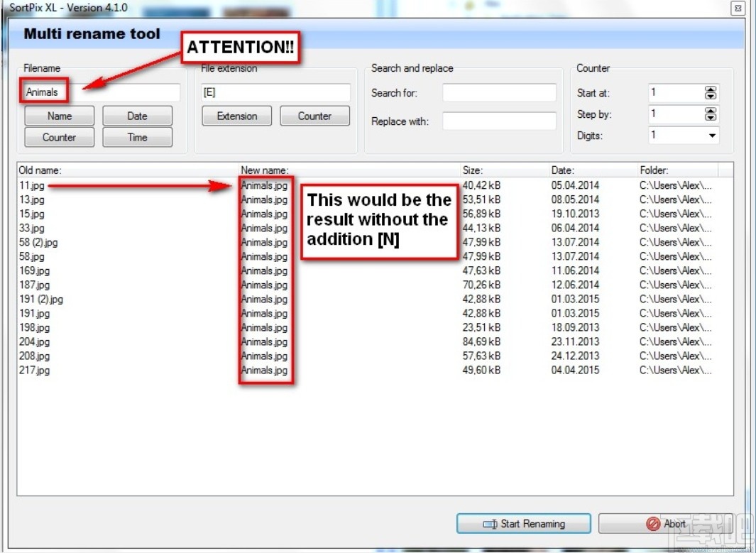The image size is (756, 553).
Task: Click the File extension field showing [E]
Action: [276, 92]
